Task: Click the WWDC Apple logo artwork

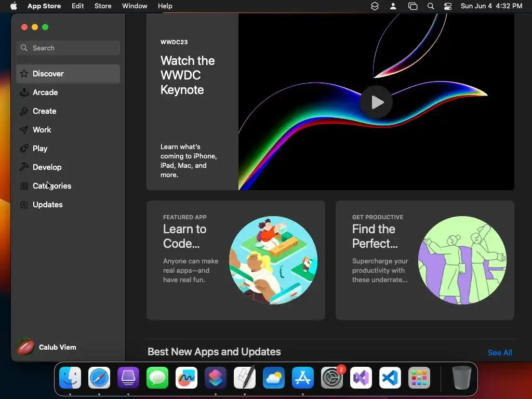Action: pyautogui.click(x=376, y=102)
